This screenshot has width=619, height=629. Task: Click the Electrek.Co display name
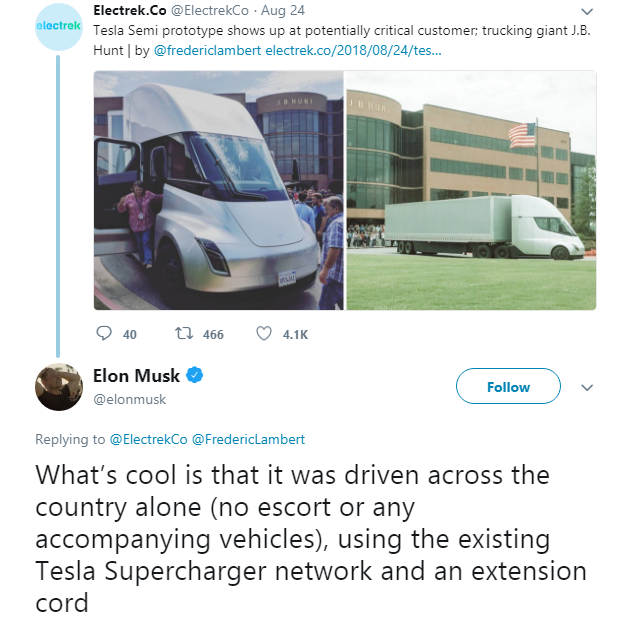pyautogui.click(x=130, y=10)
